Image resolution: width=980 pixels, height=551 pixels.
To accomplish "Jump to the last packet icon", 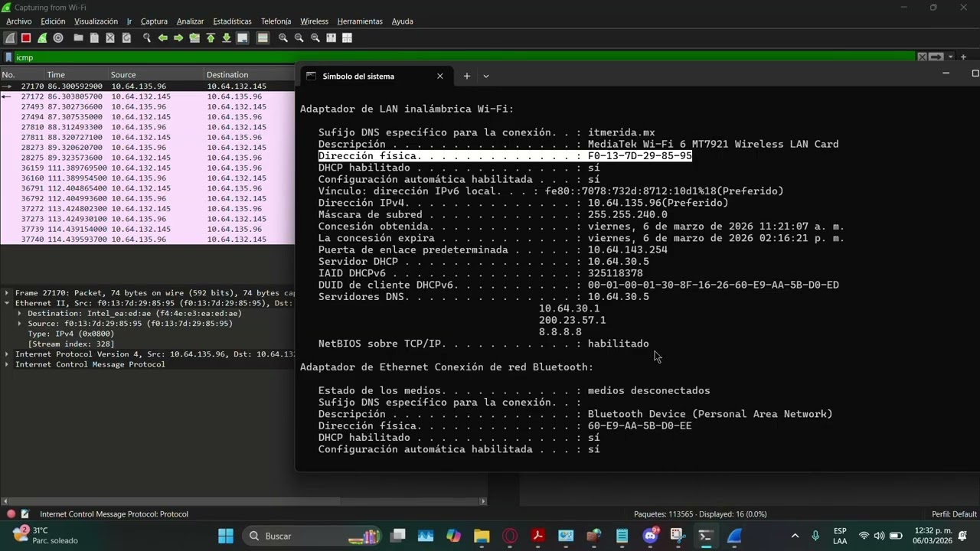I will click(227, 37).
